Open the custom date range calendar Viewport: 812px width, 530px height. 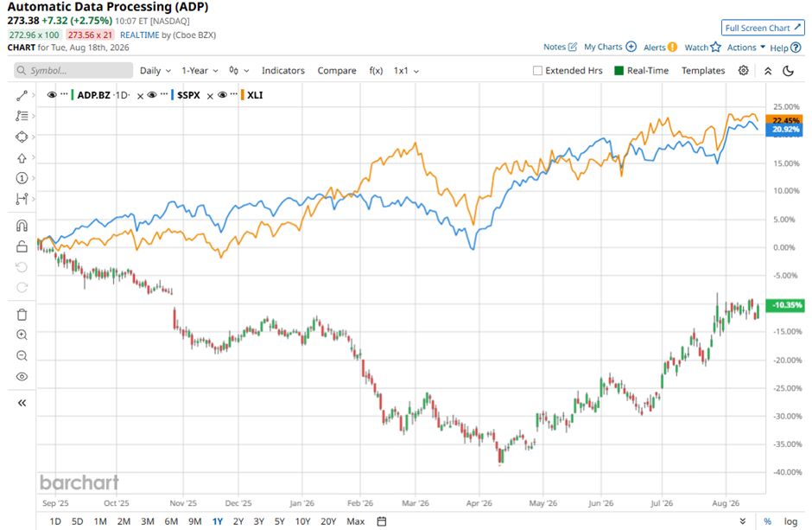382,521
